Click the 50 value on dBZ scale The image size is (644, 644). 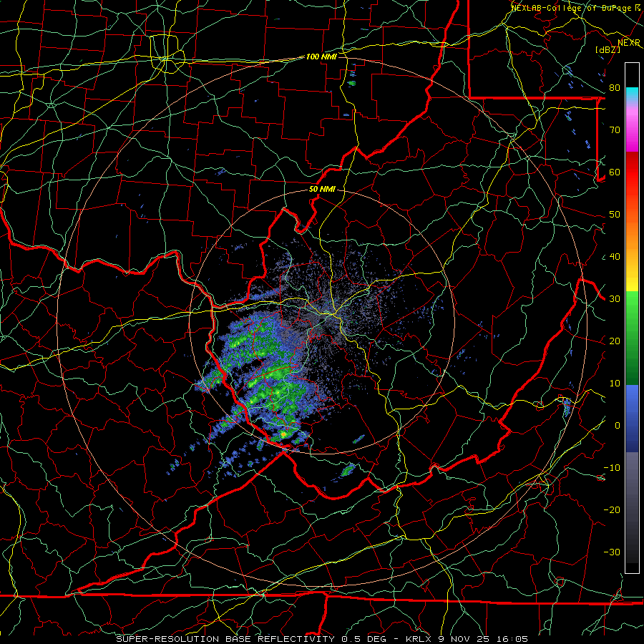click(615, 215)
